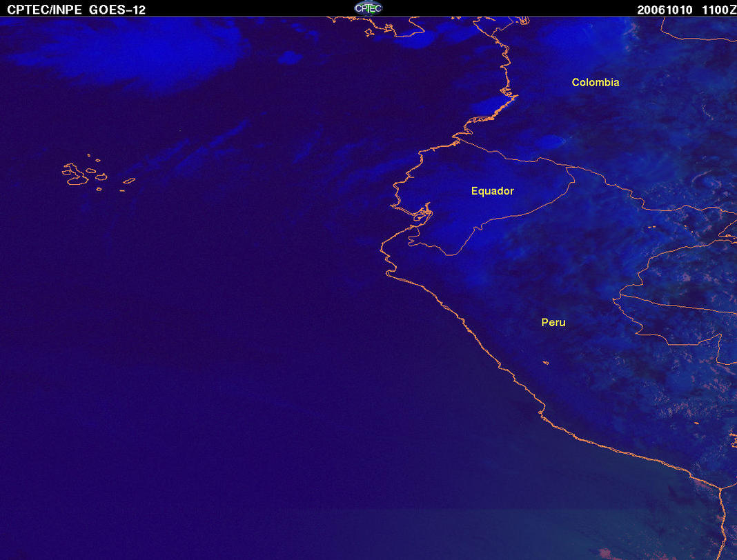Click the 'Equador' country label

[x=493, y=191]
